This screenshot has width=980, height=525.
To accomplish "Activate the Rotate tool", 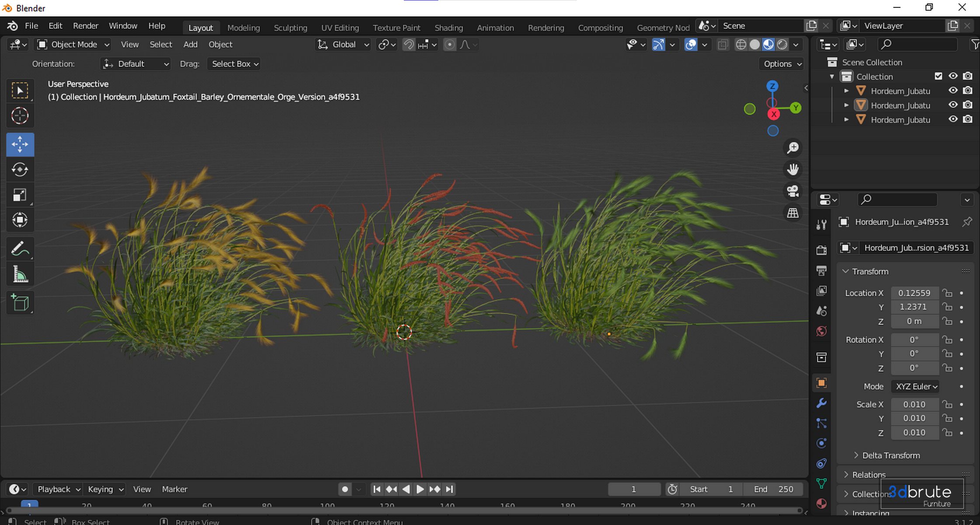I will click(20, 170).
